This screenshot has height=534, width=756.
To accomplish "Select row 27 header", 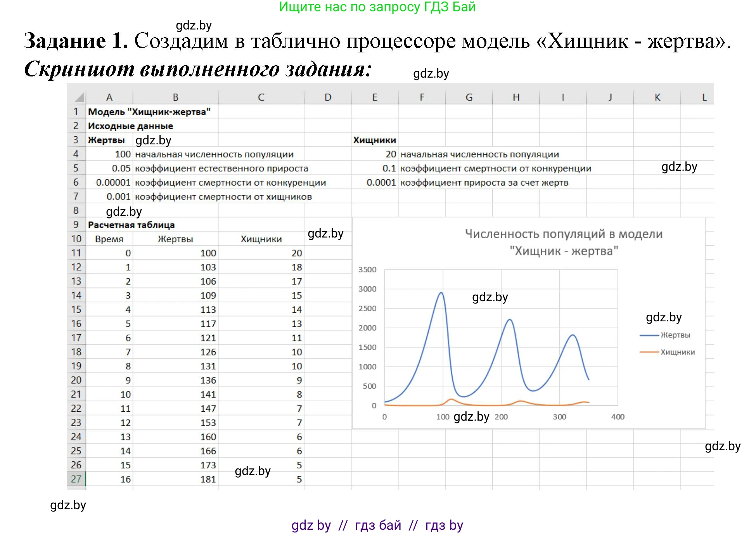I will (76, 479).
